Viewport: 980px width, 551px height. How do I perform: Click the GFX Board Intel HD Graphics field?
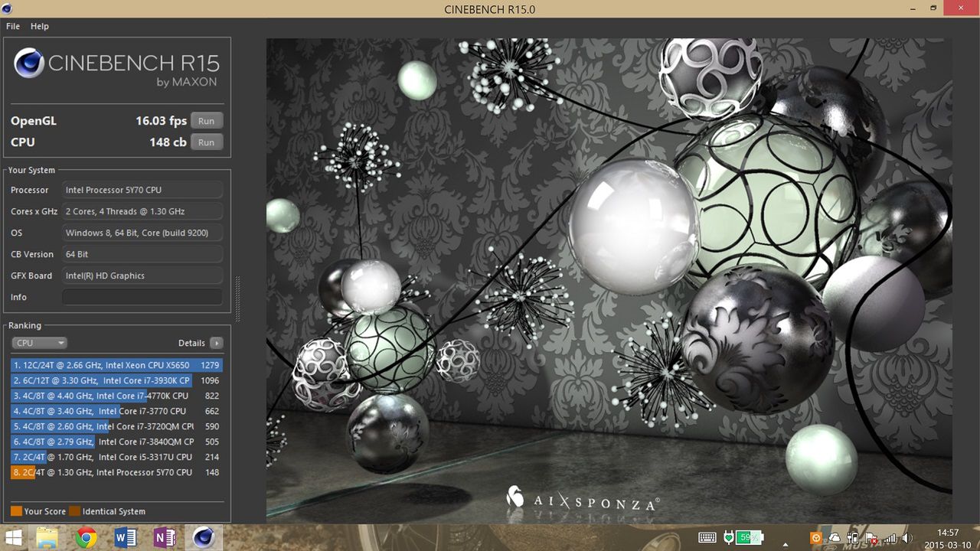point(142,275)
